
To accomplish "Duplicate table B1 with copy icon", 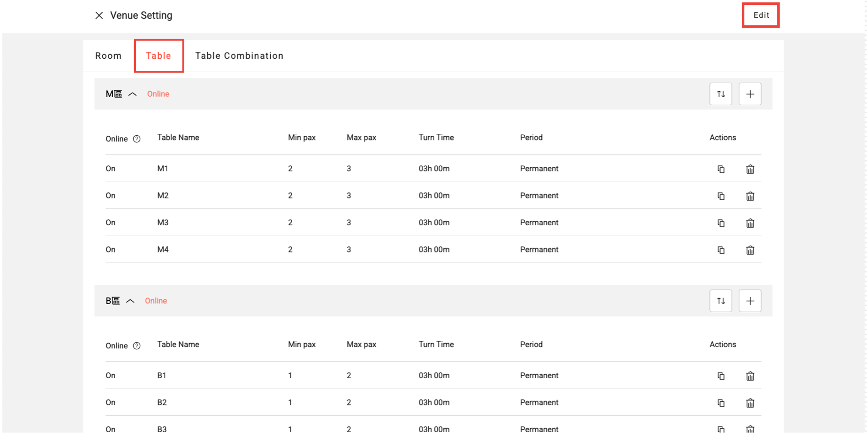I will [x=721, y=376].
